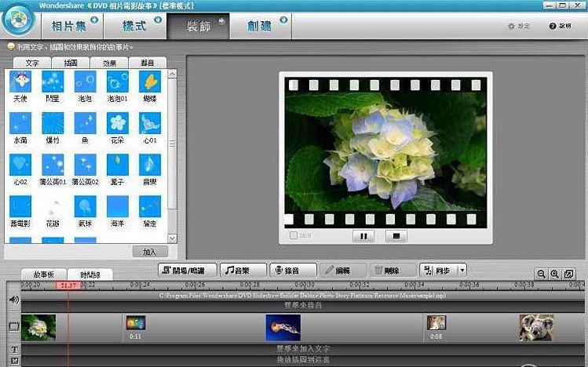Select the 心02 heart effect
Screen dimensions: 588x367
coord(20,165)
